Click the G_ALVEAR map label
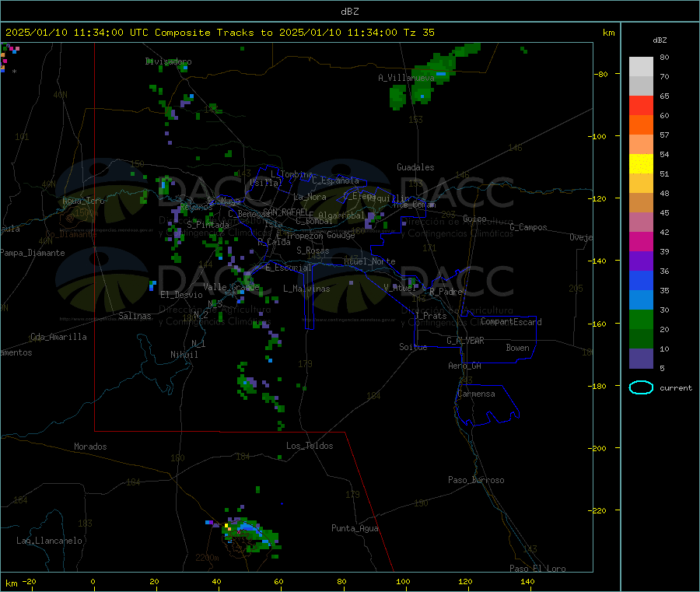The height and width of the screenshot is (592, 700). tap(465, 341)
